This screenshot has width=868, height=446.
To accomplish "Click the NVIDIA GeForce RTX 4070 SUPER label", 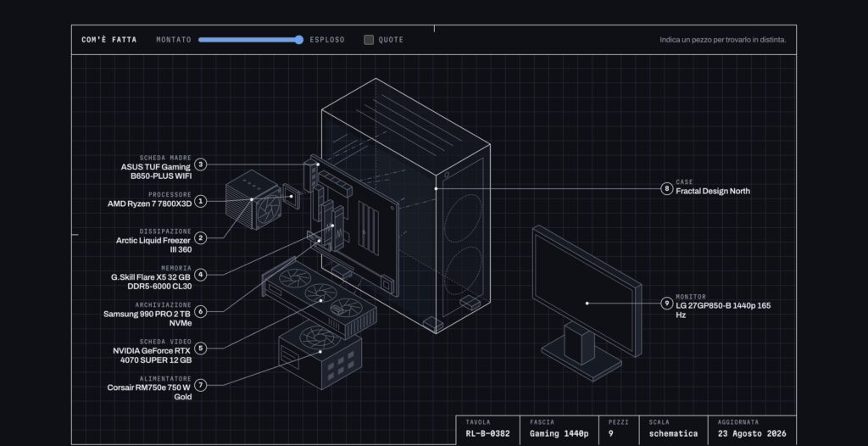I will (153, 355).
